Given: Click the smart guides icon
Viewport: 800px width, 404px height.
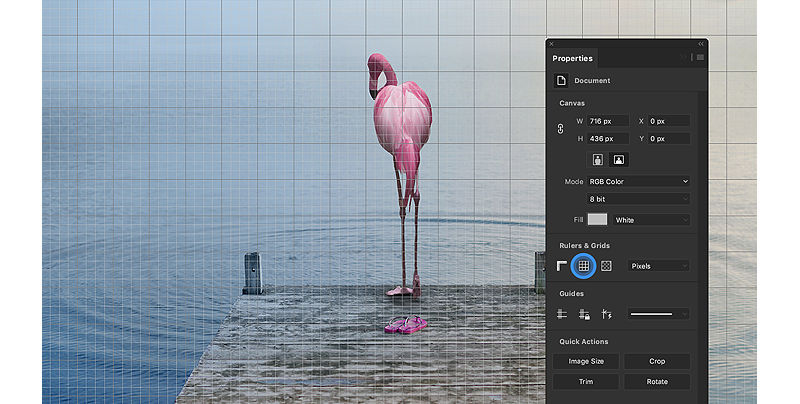Looking at the screenshot, I should tap(606, 314).
